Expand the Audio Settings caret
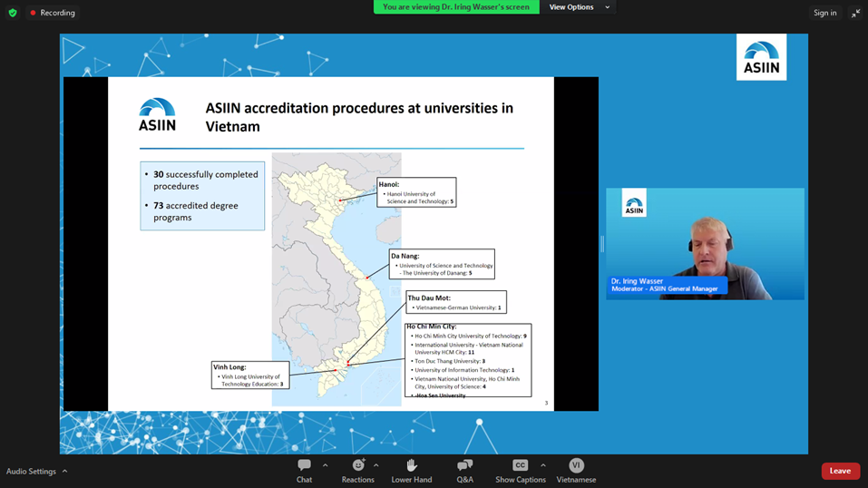This screenshot has width=868, height=488. (x=64, y=472)
